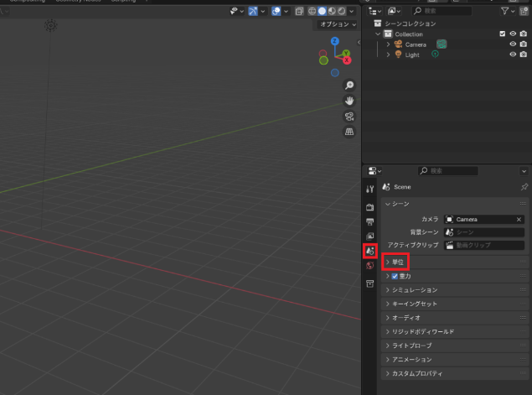Hide the Camera object with eye icon
Viewport: 532px width, 395px height.
tap(513, 44)
